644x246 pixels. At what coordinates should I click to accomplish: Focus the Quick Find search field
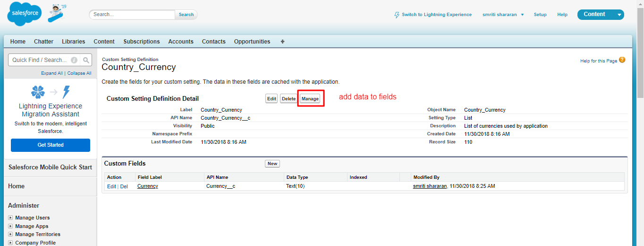[x=44, y=60]
